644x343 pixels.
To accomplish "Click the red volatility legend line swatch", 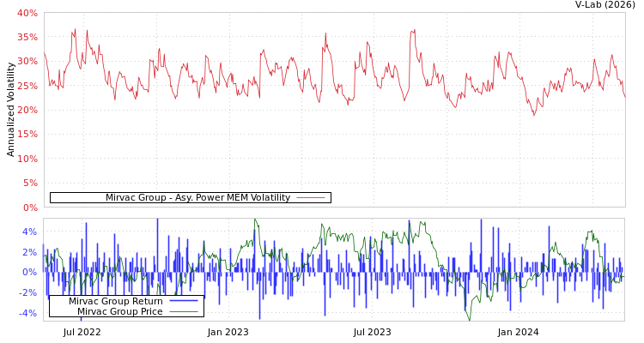I will tap(310, 198).
